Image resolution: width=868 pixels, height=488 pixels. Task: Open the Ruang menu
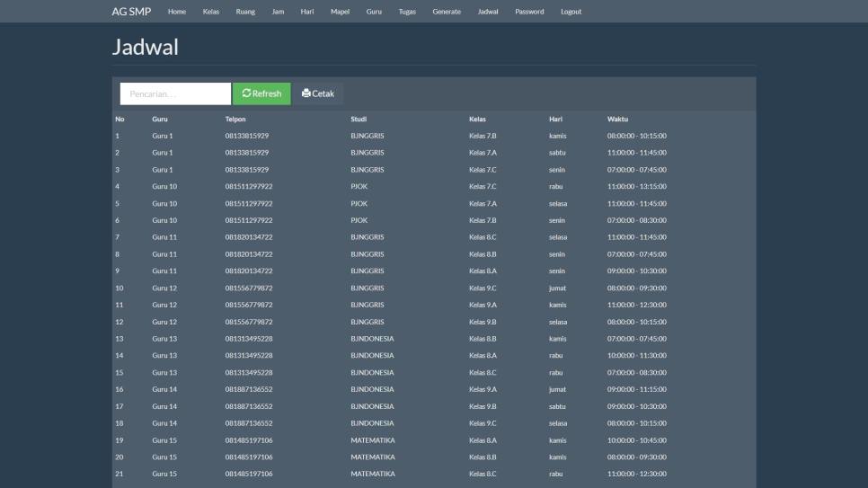tap(245, 12)
